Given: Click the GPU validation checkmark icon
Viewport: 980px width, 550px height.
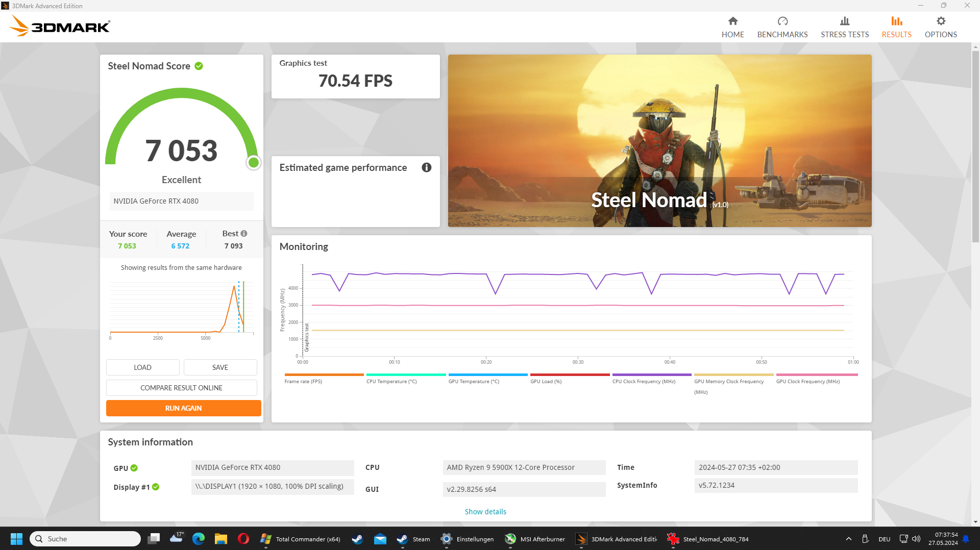Looking at the screenshot, I should (x=134, y=468).
